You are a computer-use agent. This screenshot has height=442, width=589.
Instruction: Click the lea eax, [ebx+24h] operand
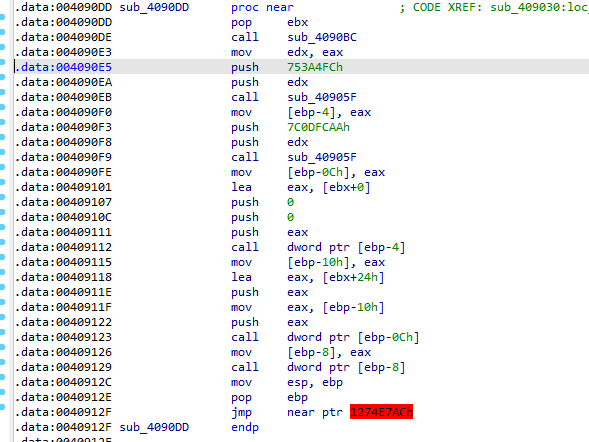(x=335, y=277)
